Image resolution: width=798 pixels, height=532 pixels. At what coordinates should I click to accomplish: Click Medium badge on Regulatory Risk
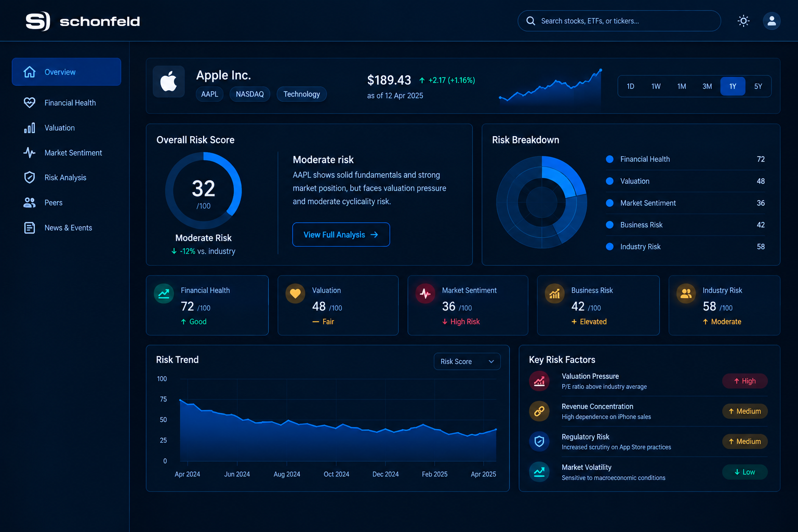click(744, 441)
